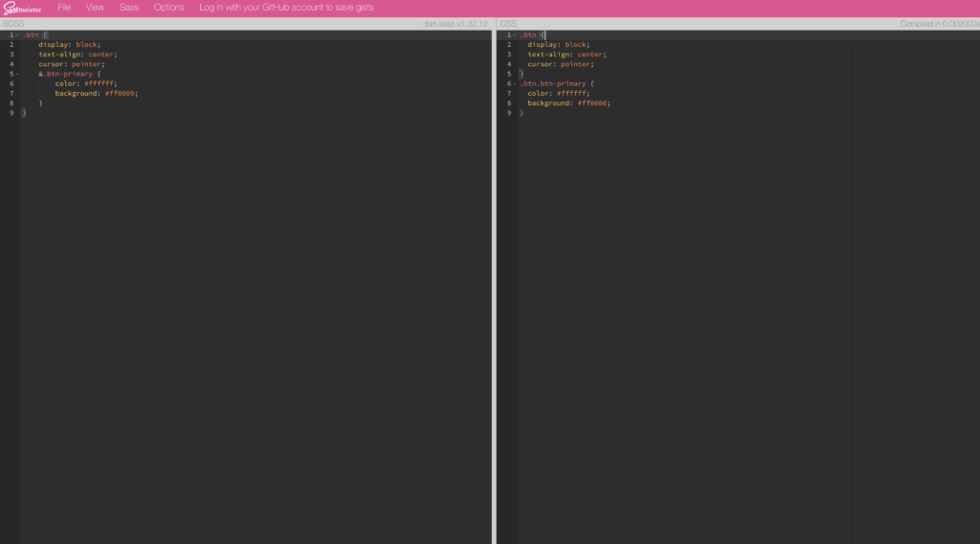Click the SassMeister logo
This screenshot has height=544, width=980.
22,8
